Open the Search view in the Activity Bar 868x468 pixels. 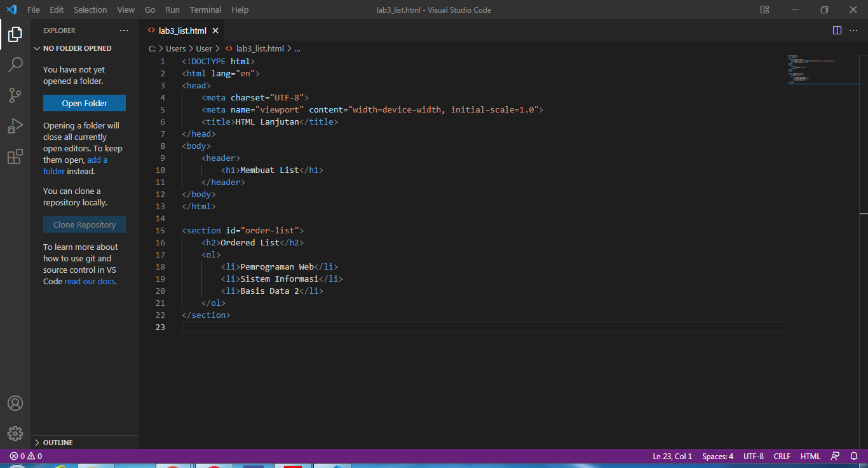coord(15,64)
